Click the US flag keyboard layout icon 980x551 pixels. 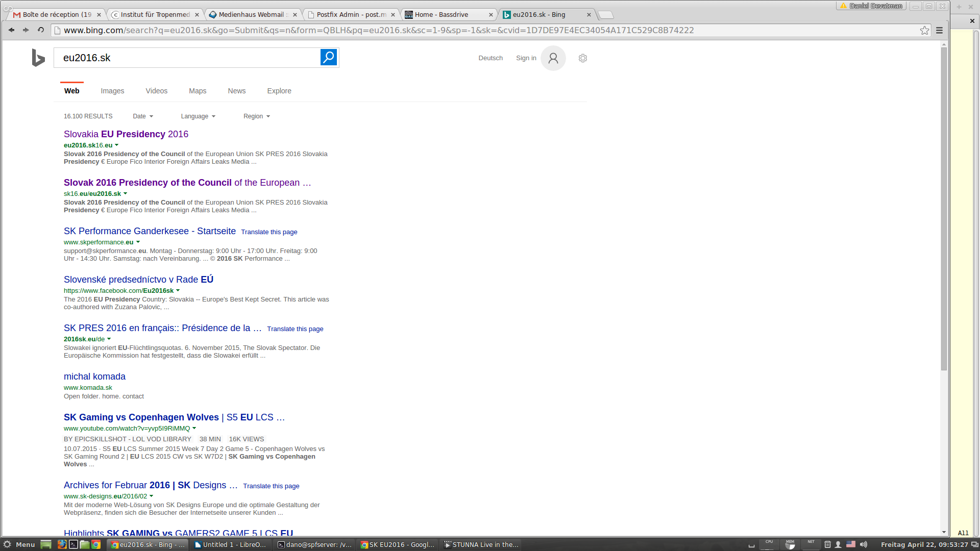pos(851,544)
